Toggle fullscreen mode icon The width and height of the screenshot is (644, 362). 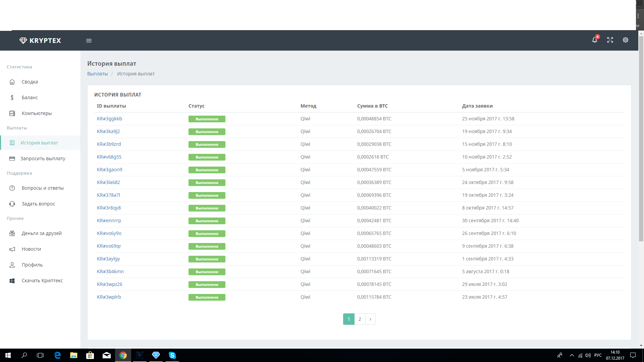pos(610,40)
